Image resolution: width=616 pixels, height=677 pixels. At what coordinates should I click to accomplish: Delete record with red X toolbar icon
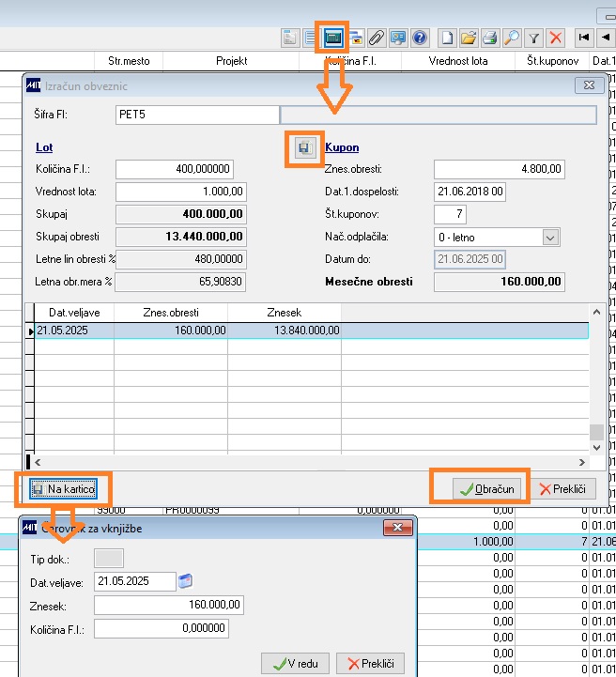point(556,38)
